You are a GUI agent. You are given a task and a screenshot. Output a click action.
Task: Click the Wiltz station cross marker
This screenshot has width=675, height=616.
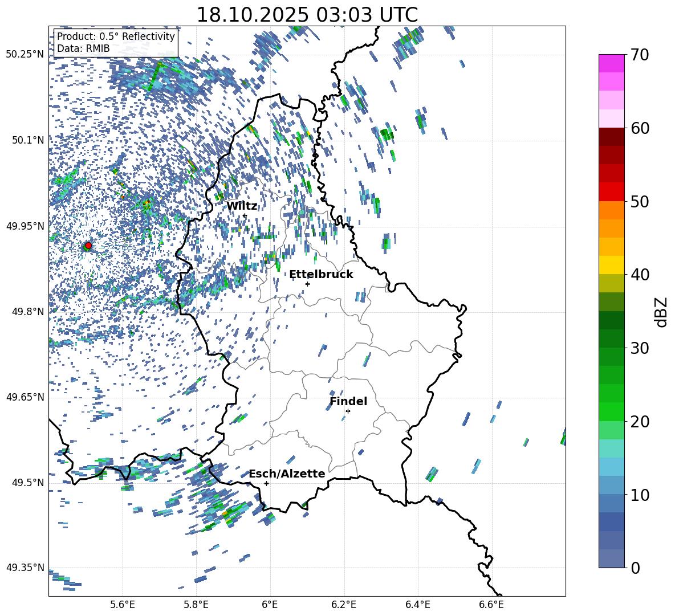coord(245,216)
